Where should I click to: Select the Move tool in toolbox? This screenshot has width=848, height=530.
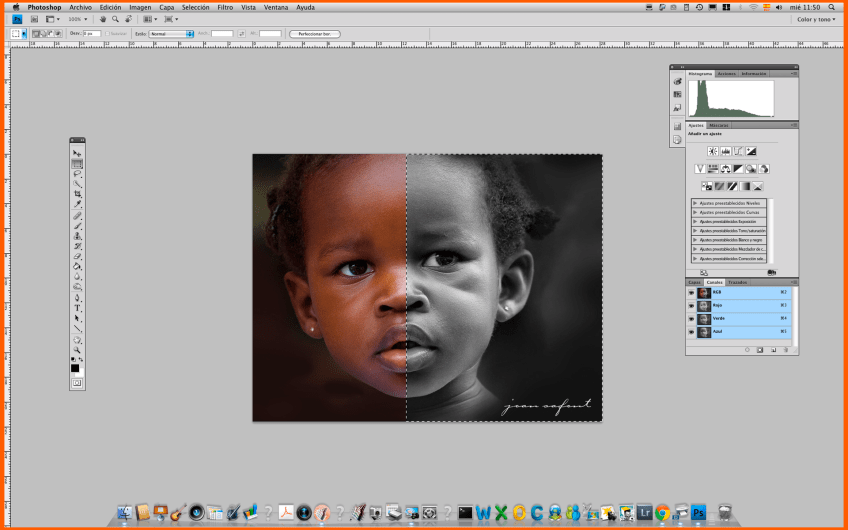pos(77,153)
